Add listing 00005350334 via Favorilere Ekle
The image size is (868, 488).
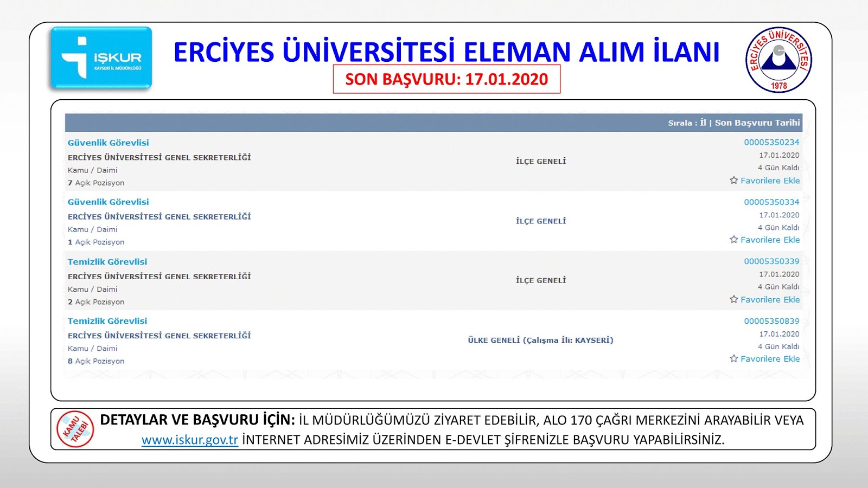point(770,240)
